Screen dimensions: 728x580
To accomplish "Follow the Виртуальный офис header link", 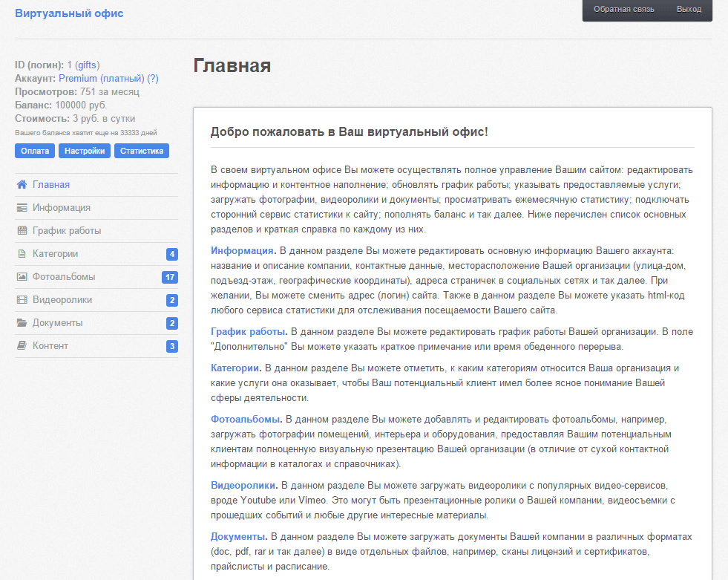I will [x=69, y=13].
